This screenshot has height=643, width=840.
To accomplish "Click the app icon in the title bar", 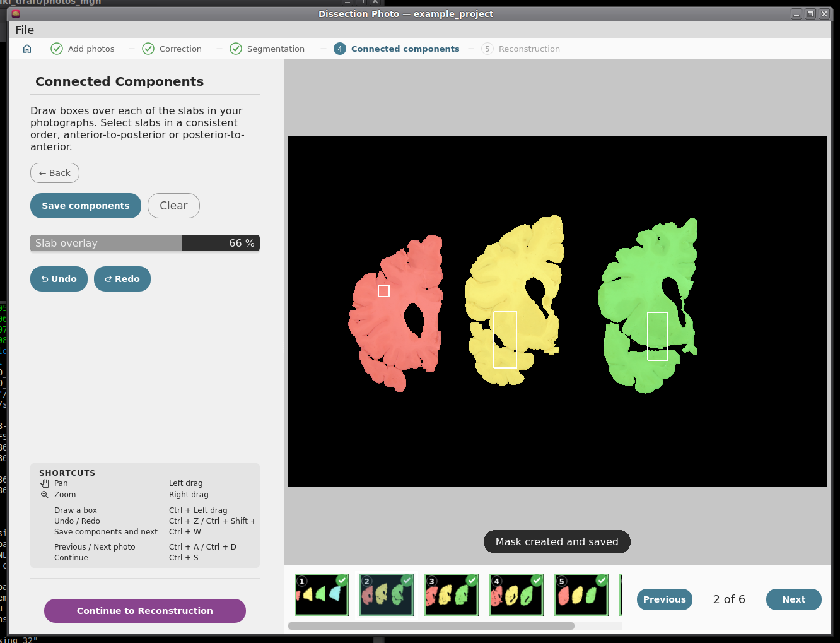I will click(16, 14).
